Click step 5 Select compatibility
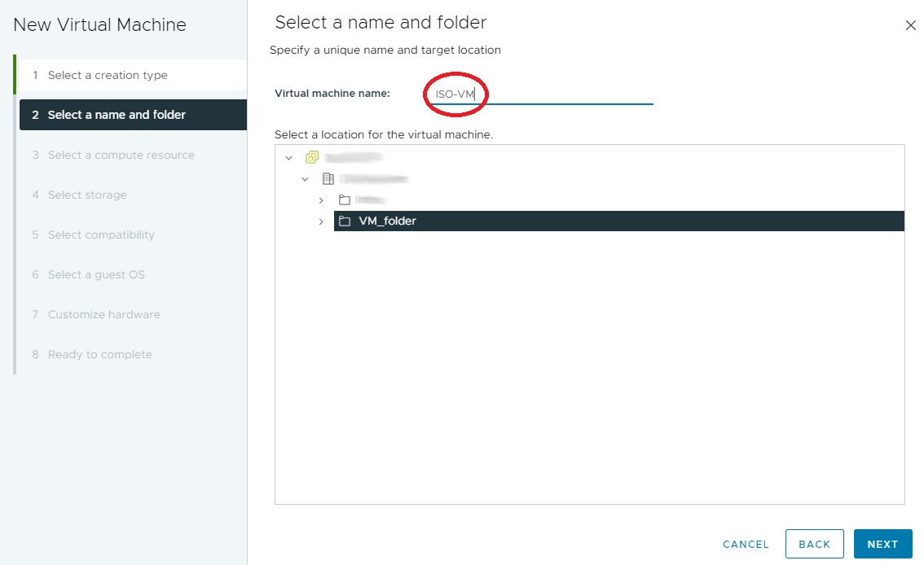The image size is (924, 565). (x=101, y=234)
